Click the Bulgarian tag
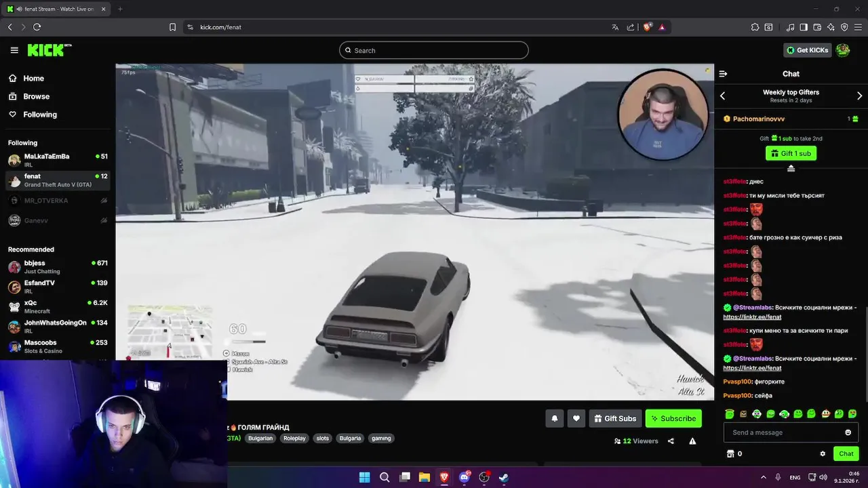Viewport: 868px width, 488px height. point(260,439)
